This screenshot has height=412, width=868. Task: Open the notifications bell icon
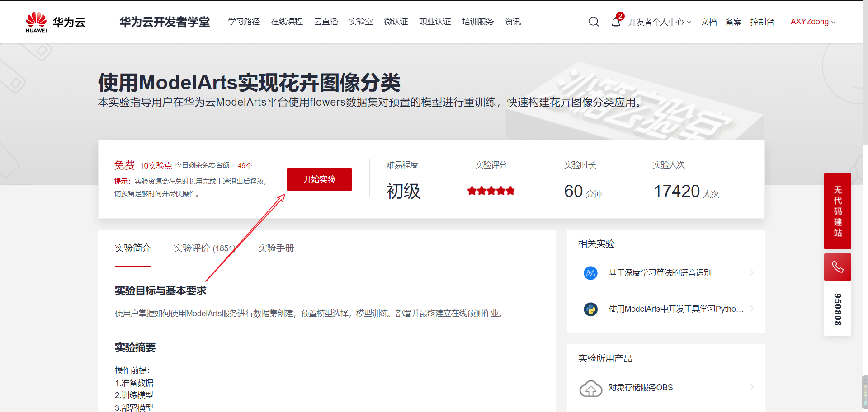pyautogui.click(x=616, y=22)
